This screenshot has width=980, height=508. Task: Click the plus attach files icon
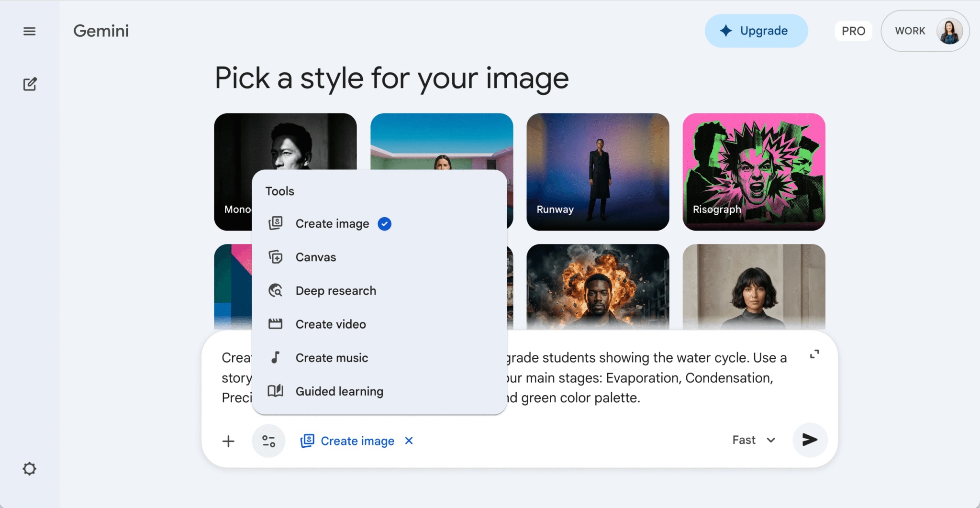[x=228, y=441]
